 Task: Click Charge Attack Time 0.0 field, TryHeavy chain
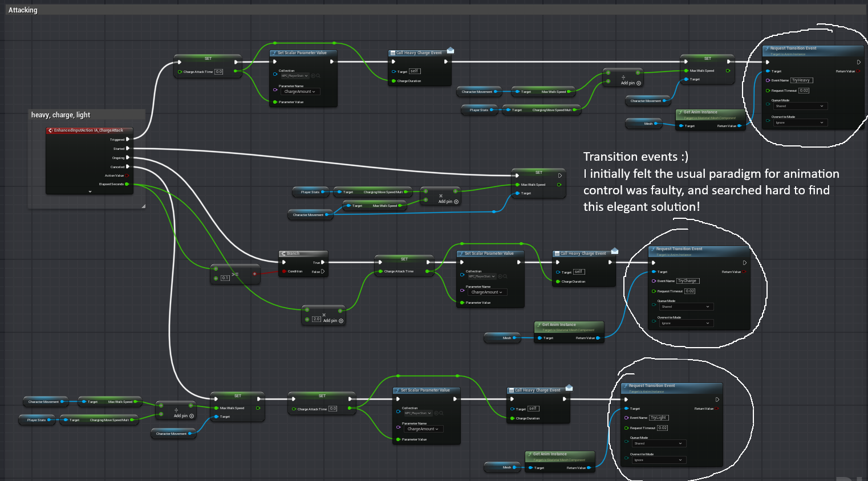(x=219, y=72)
